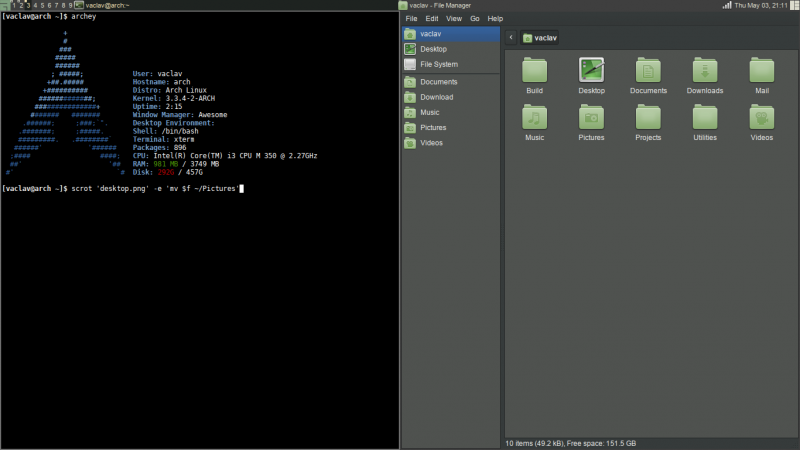Open the Music folder in main pane

534,118
